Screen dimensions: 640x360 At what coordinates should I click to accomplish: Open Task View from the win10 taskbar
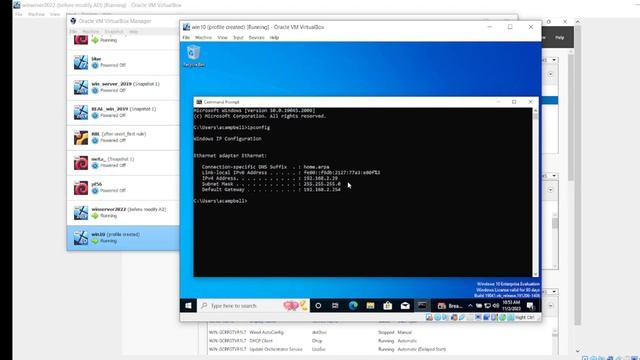(335, 306)
